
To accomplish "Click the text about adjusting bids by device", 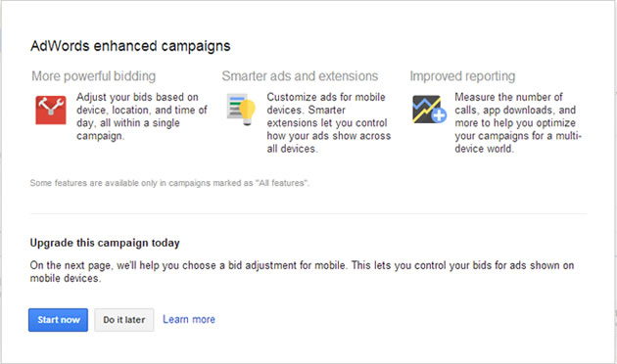I will click(142, 116).
